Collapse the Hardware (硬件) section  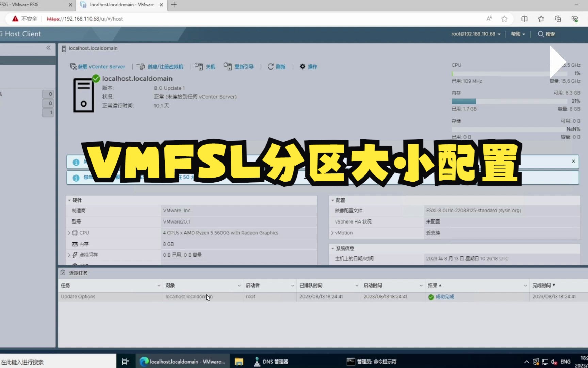[69, 200]
